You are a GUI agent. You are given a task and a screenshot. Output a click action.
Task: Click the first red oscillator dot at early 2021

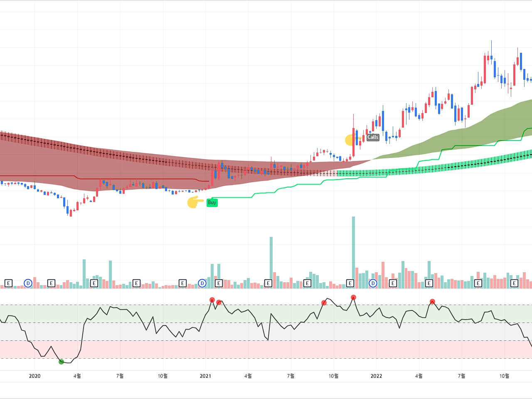coord(212,300)
